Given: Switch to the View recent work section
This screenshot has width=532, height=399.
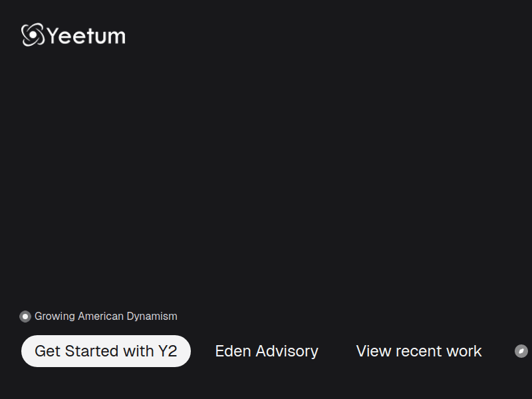Looking at the screenshot, I should coord(419,351).
